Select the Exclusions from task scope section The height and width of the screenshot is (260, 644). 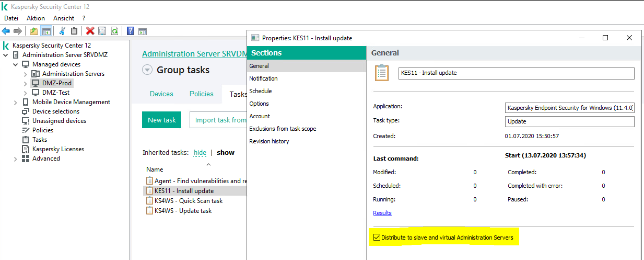[307, 129]
